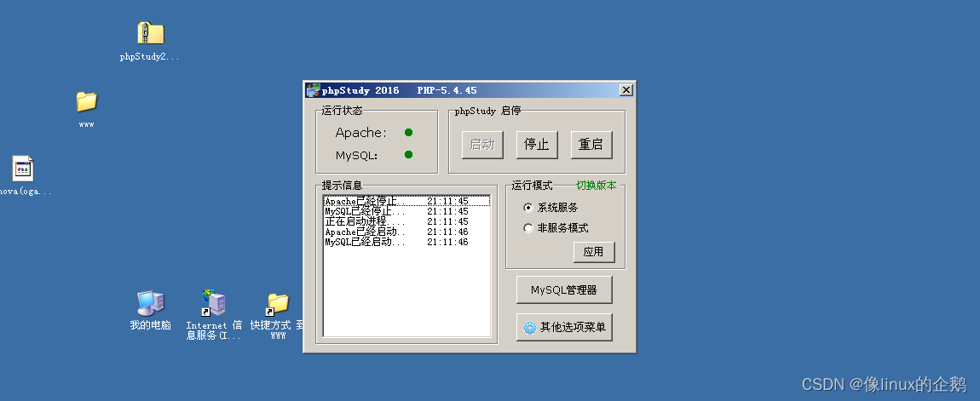Open the MySQL管理器 menu button
Screen dimensions: 980x401
point(564,289)
